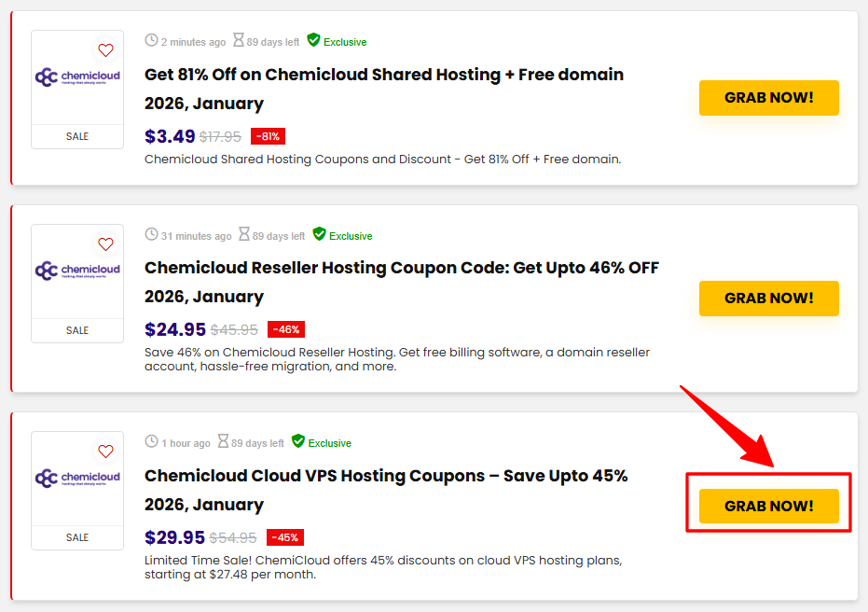The image size is (868, 612).
Task: Grab the 81% off Shared Hosting deal
Action: coord(768,98)
